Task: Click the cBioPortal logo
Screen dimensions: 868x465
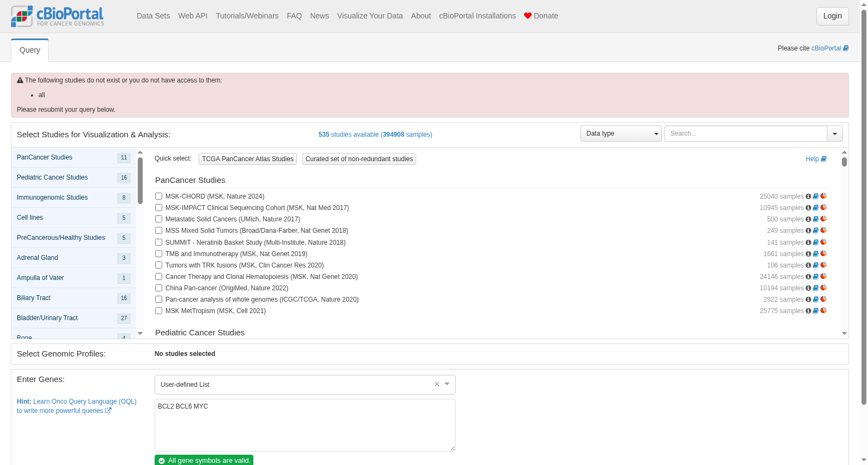Action: tap(58, 16)
